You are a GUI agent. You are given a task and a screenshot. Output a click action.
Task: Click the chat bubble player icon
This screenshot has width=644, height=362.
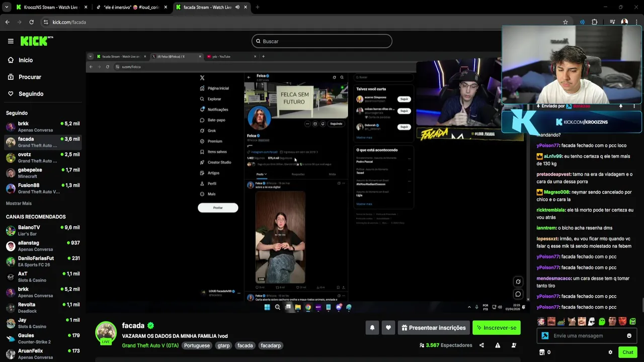[x=518, y=294]
